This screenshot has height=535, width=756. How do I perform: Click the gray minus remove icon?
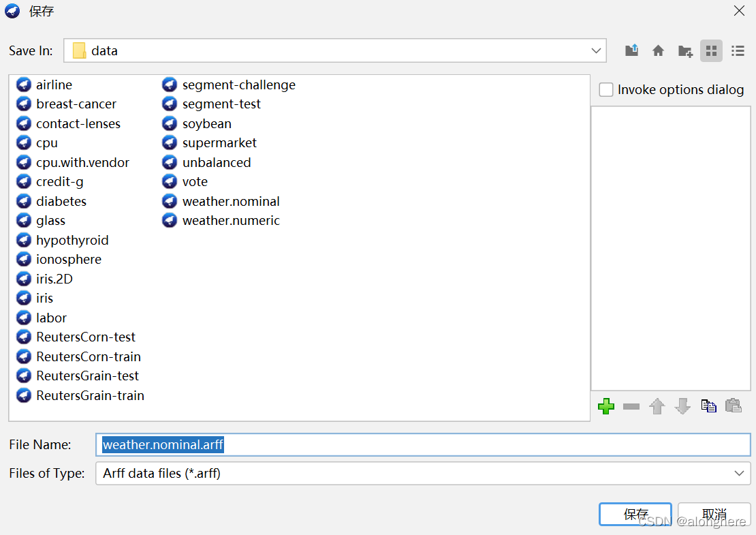pyautogui.click(x=631, y=406)
